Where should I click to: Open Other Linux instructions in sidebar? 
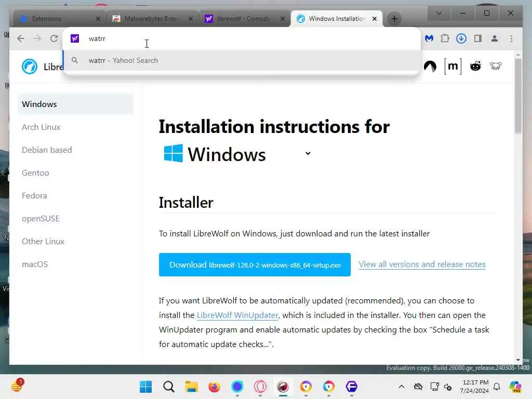coord(43,241)
